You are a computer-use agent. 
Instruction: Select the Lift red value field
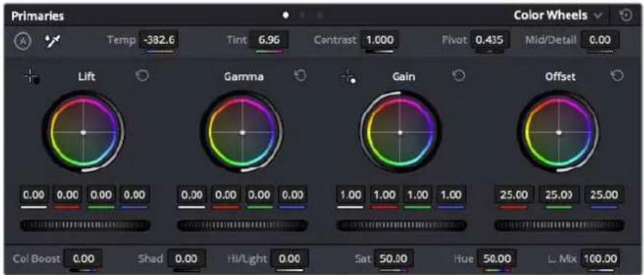pyautogui.click(x=67, y=195)
